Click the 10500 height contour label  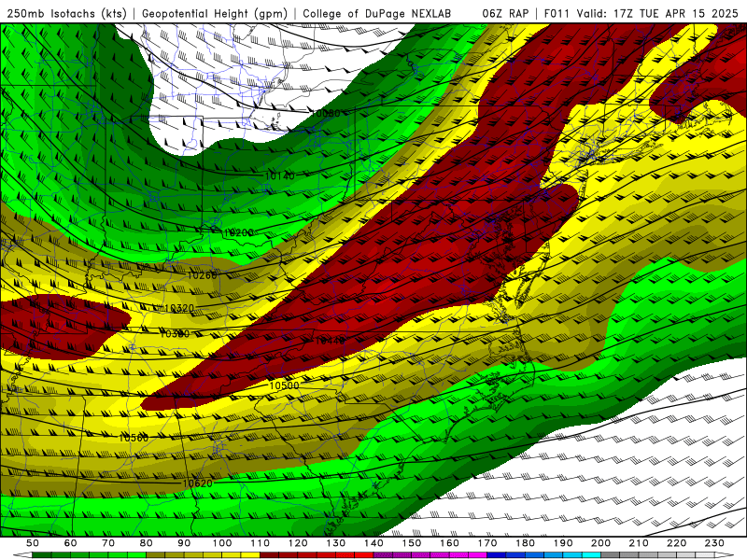point(285,385)
